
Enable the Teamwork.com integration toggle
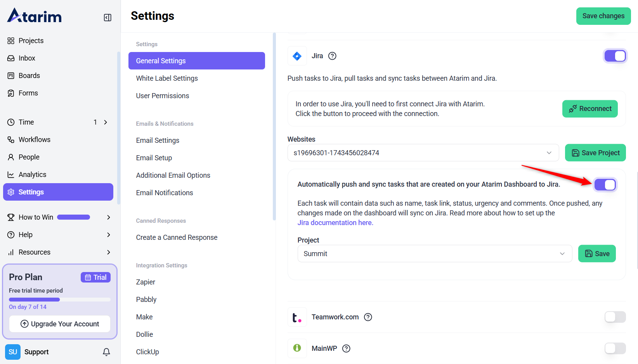click(615, 317)
